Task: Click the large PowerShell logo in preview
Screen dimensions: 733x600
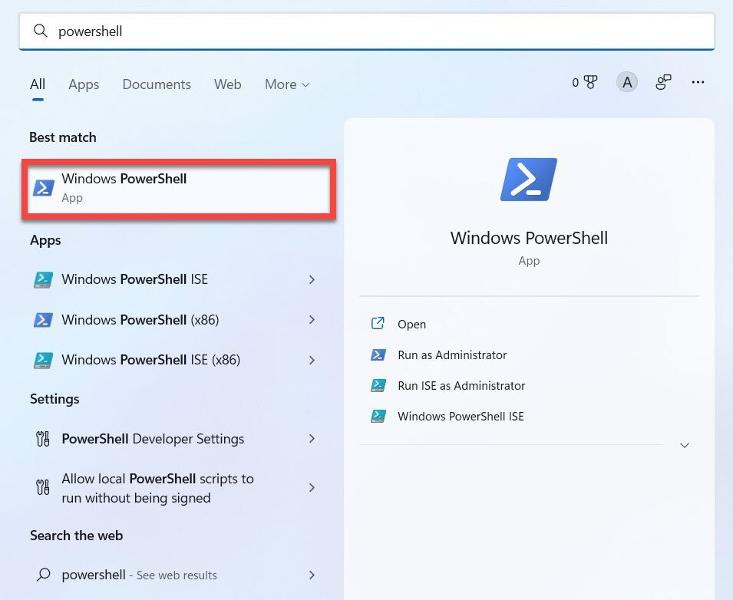Action: tap(529, 180)
